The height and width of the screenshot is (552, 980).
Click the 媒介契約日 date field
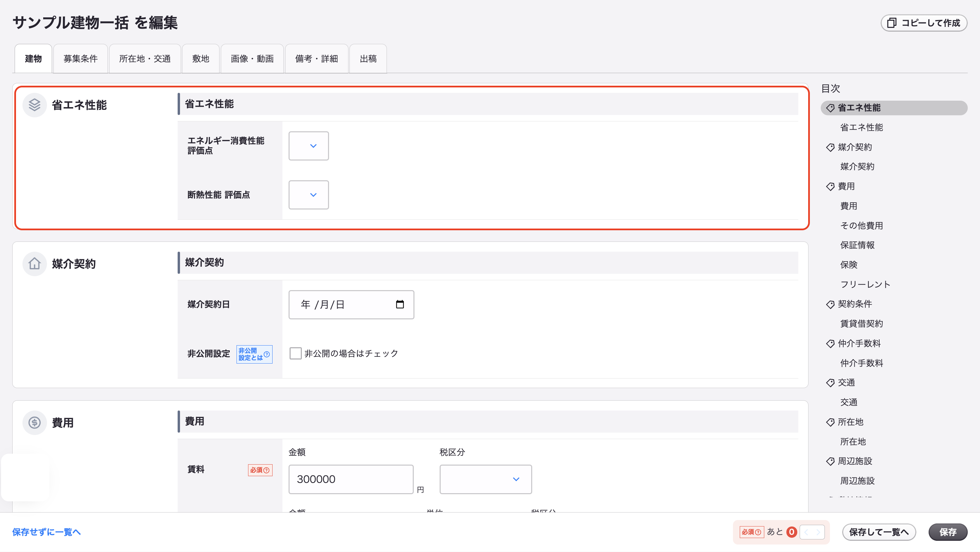coord(351,304)
